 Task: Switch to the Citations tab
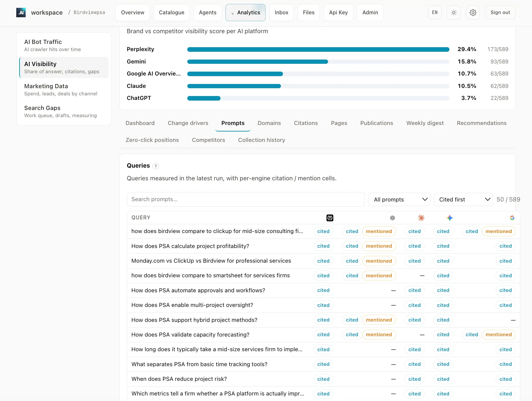point(306,123)
